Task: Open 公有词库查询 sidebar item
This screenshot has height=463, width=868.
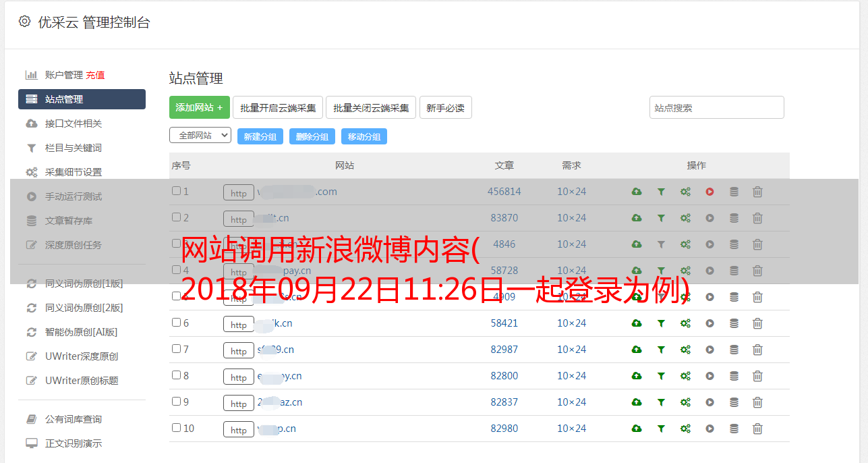Action: tap(74, 419)
